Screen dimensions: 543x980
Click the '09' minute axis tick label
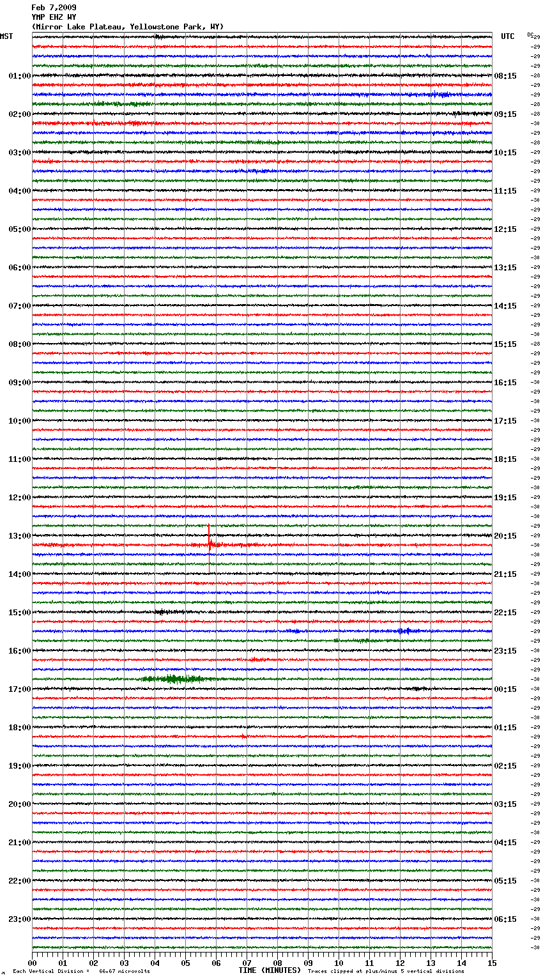click(x=308, y=963)
